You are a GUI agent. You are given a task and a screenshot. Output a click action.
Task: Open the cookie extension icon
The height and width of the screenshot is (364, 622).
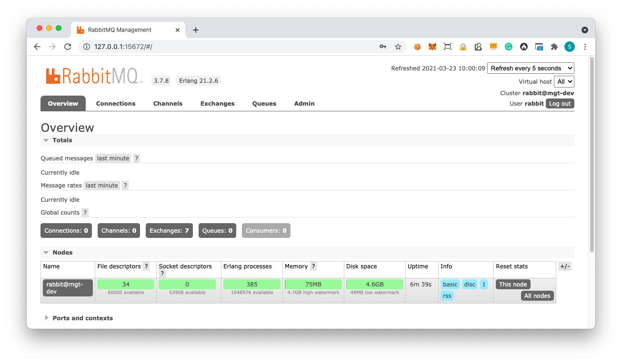(x=417, y=47)
